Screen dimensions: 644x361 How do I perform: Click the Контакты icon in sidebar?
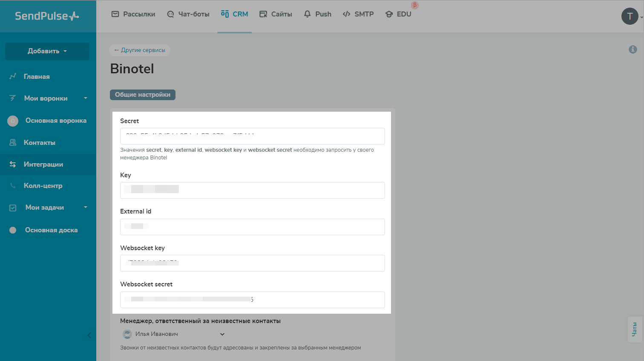click(x=13, y=142)
